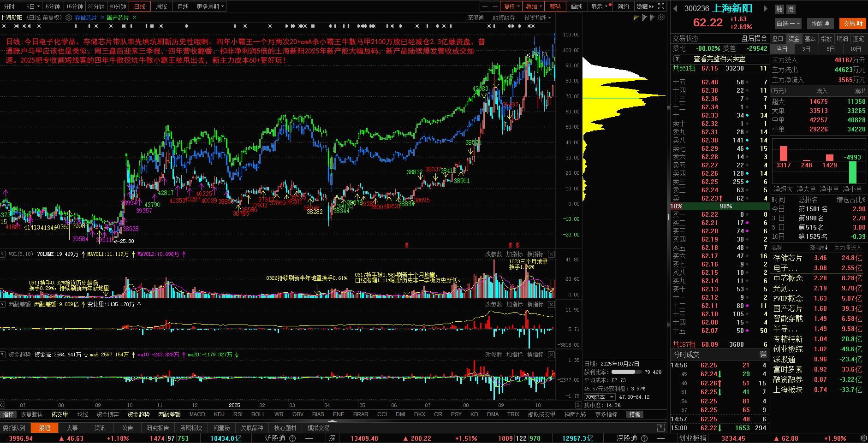868x443 pixels.
Task: Click 查看完整档买卖盘 link
Action: tap(719, 59)
